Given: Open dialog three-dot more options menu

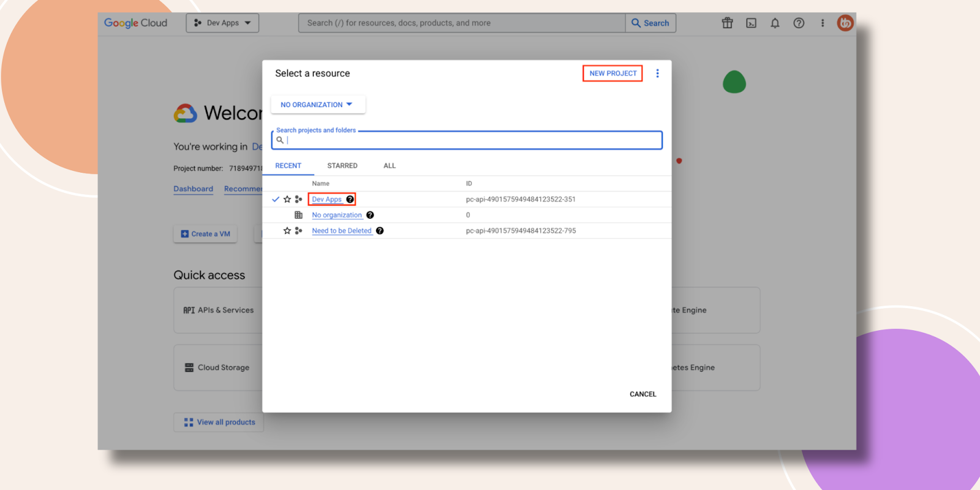Looking at the screenshot, I should (x=657, y=73).
